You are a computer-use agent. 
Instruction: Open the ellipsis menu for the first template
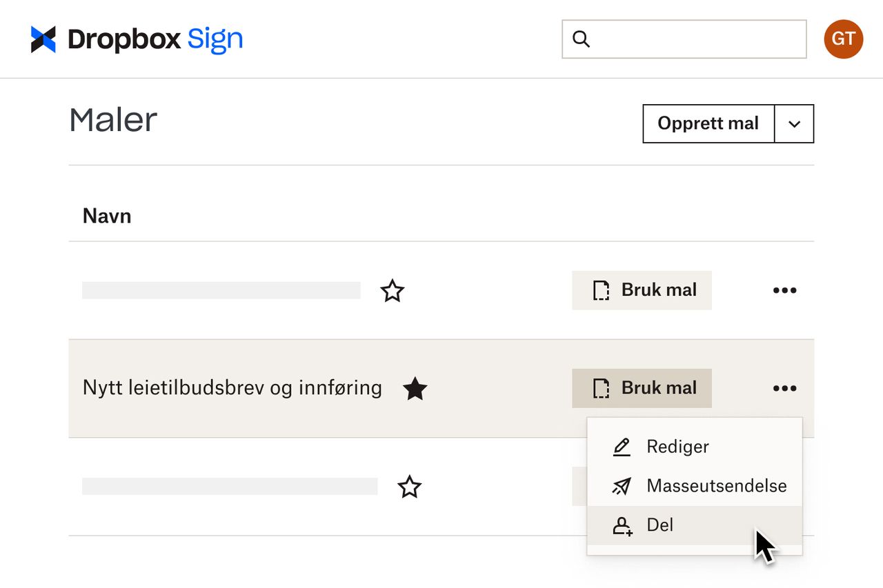pyautogui.click(x=784, y=290)
